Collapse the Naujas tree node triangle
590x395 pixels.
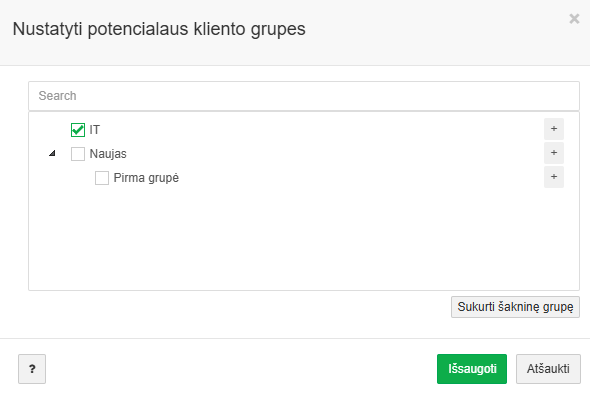pos(52,153)
